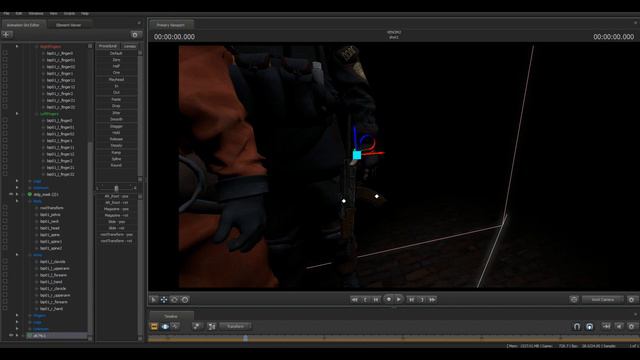
Task: Collapse the Arms group arrow
Action: [17, 255]
